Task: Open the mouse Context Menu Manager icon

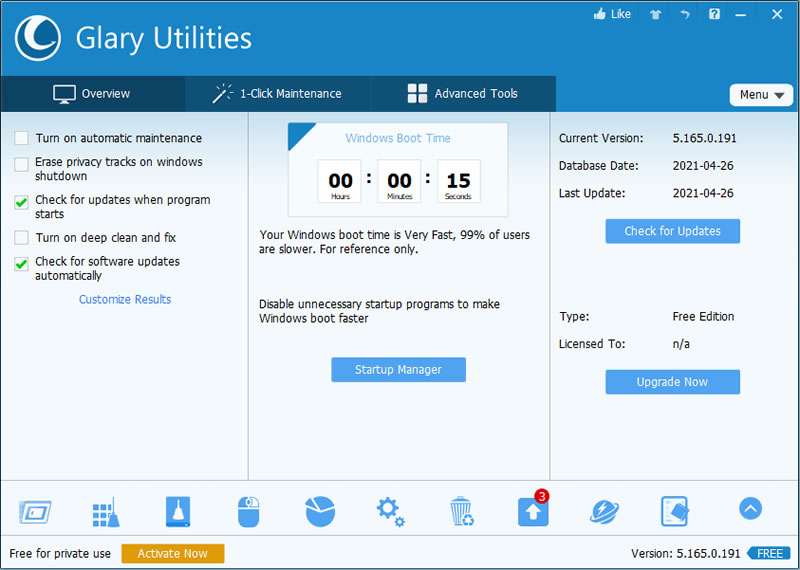Action: pos(248,512)
